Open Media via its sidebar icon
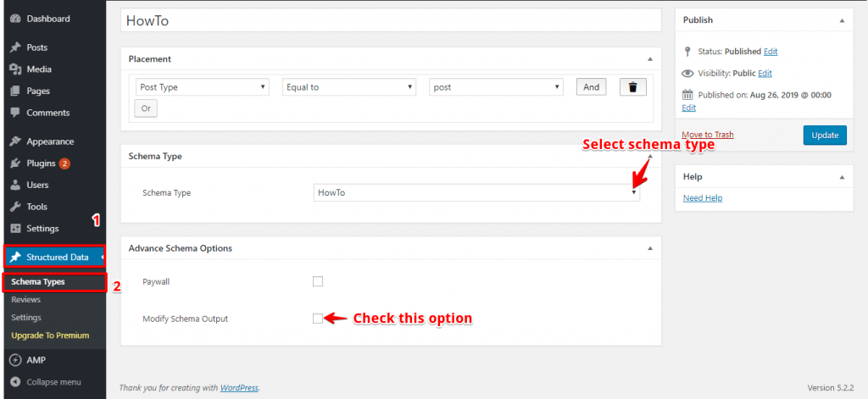The width and height of the screenshot is (868, 399). point(15,69)
